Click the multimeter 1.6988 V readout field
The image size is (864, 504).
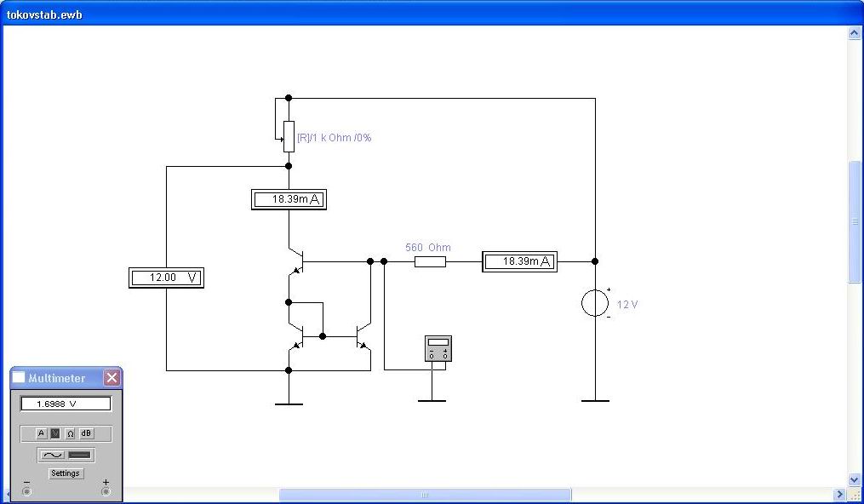(66, 404)
